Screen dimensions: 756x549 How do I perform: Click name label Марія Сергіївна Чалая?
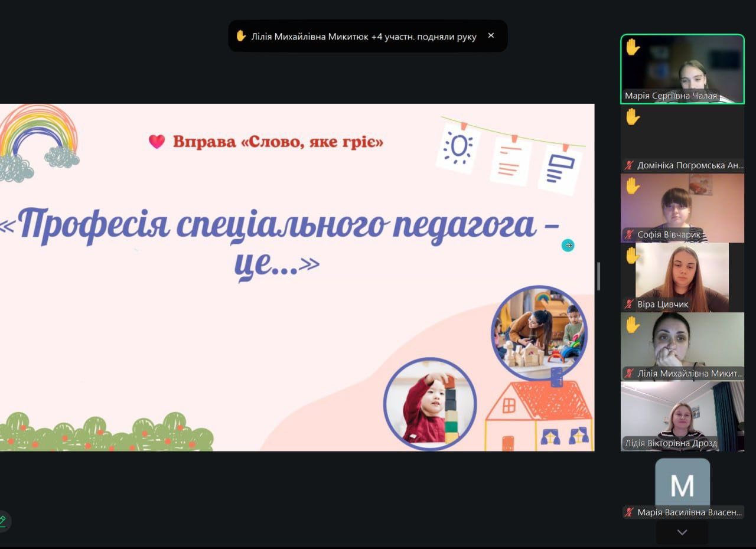point(671,96)
